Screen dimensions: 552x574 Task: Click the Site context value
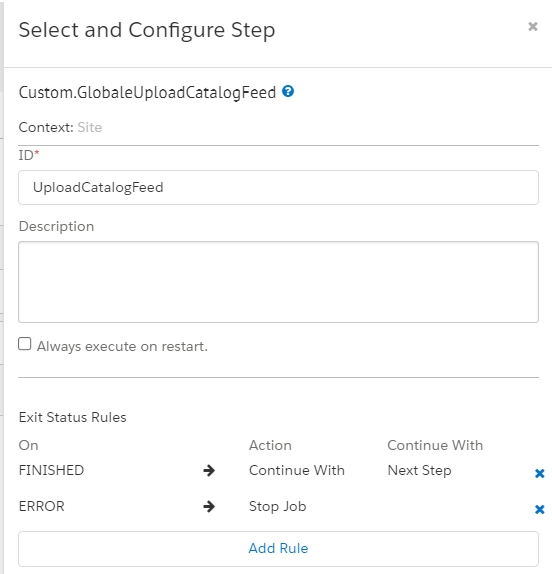coord(90,127)
